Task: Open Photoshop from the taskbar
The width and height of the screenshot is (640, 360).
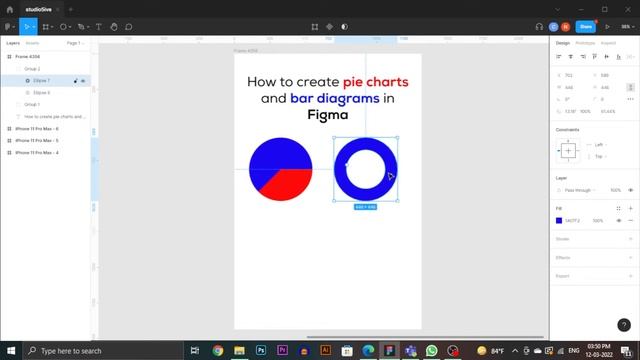Action: pos(261,351)
